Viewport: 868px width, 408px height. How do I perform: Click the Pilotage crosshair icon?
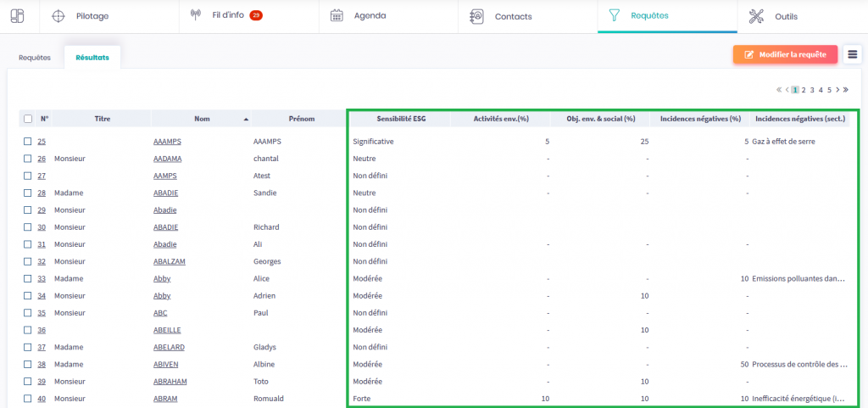click(x=58, y=16)
